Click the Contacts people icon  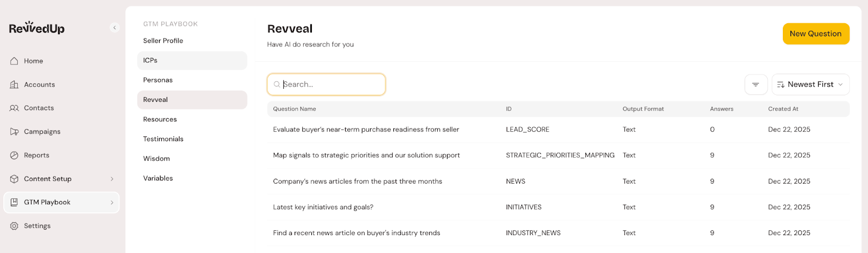14,108
